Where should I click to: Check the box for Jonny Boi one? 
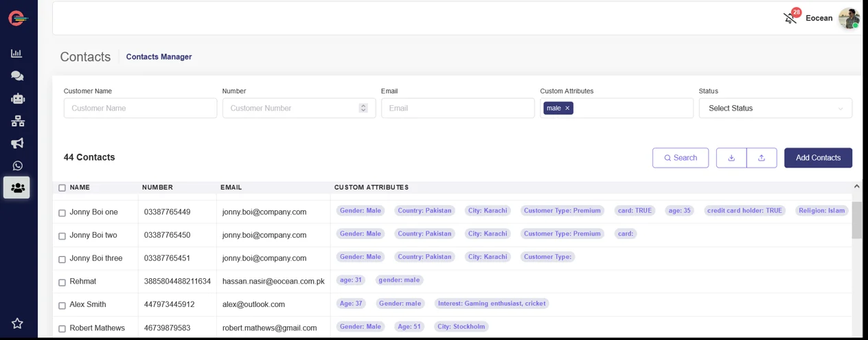[62, 213]
